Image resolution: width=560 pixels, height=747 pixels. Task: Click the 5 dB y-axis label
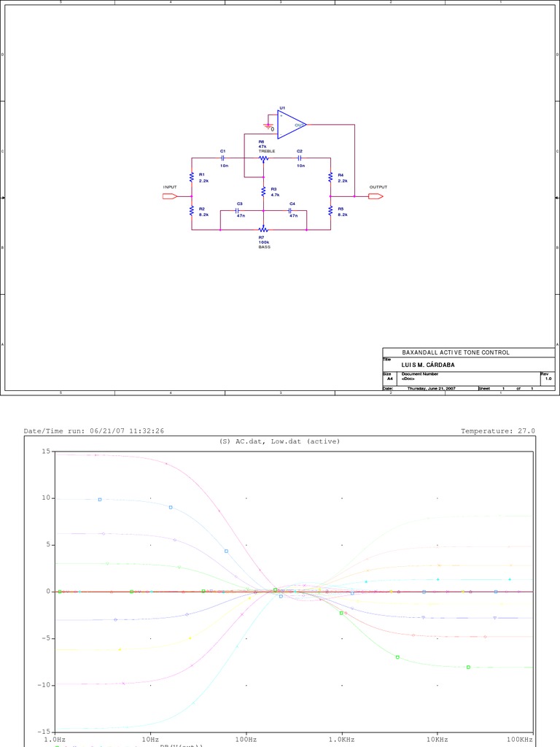(x=48, y=544)
